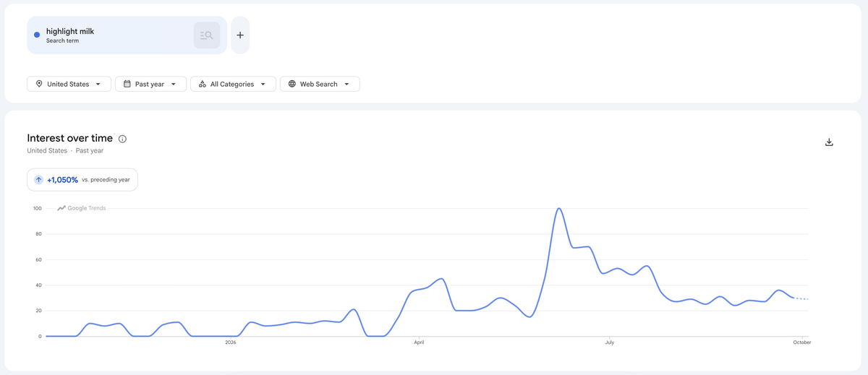Click the United States · Past year subtitle
The image size is (868, 375).
click(65, 151)
